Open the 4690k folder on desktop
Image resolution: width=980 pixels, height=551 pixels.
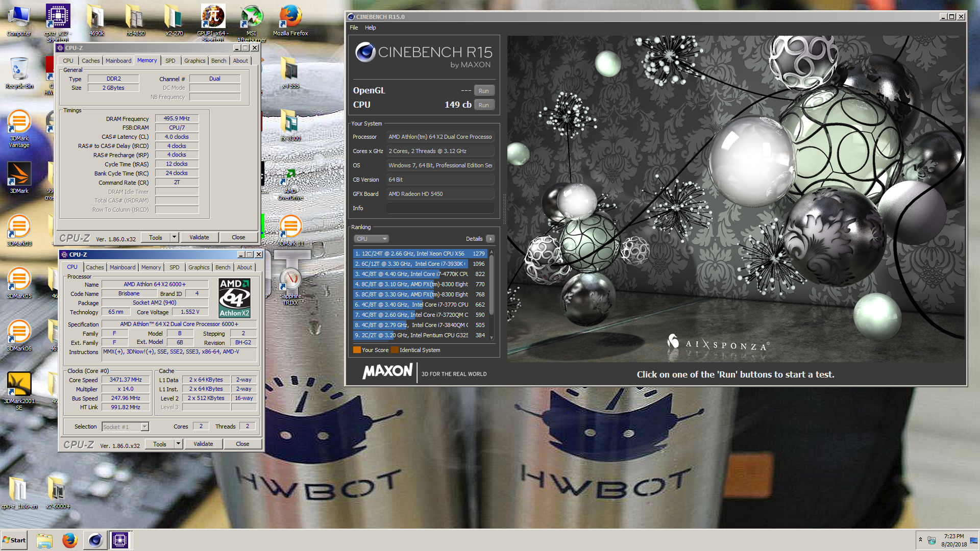click(x=96, y=20)
